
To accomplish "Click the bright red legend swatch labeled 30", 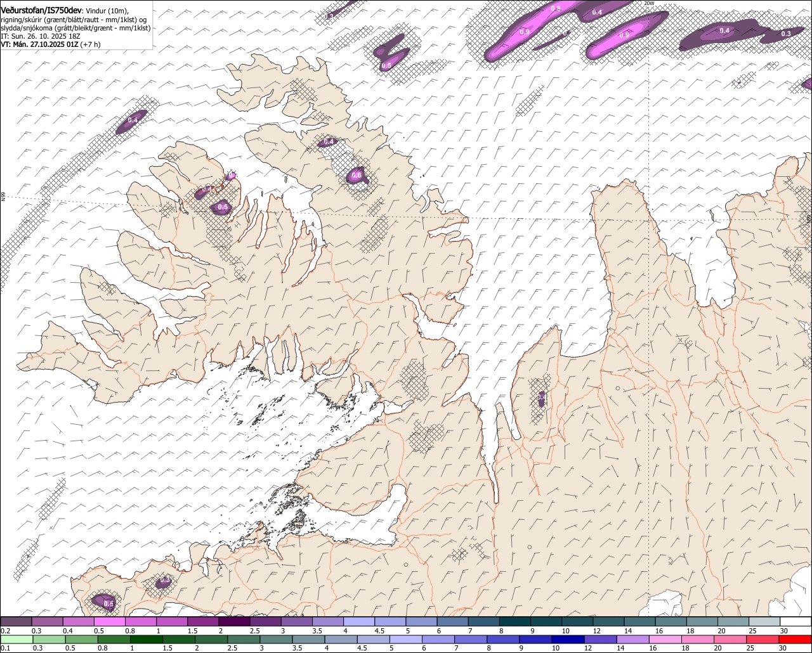I will (796, 639).
